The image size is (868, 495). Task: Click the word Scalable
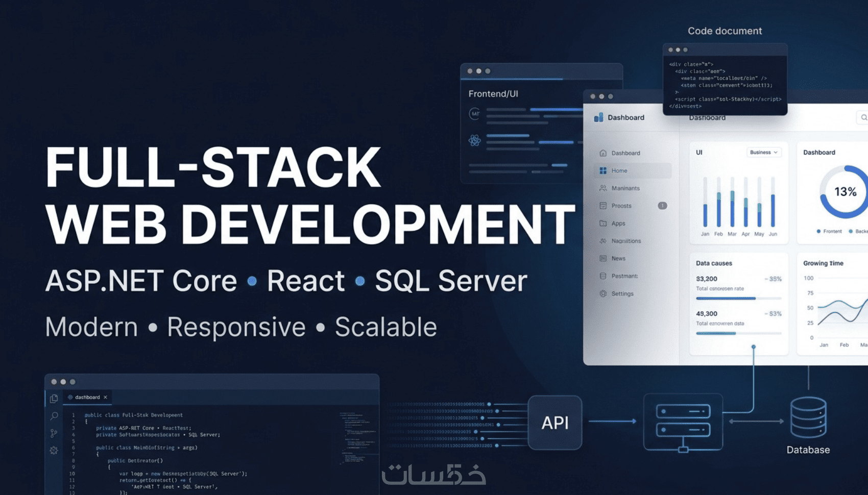point(386,327)
